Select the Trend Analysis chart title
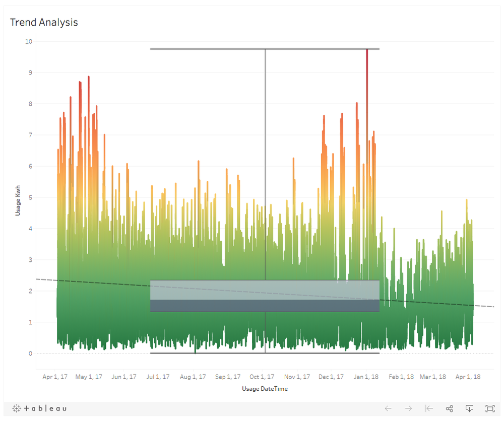Viewport: 504px width, 423px height. (x=44, y=22)
